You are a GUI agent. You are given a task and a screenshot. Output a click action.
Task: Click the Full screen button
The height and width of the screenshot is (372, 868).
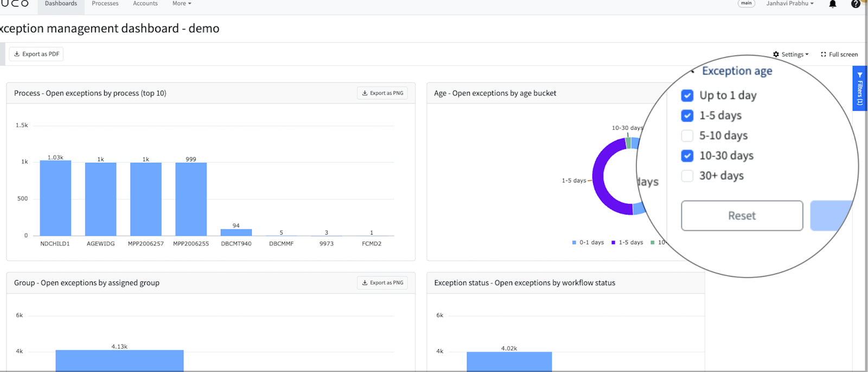click(x=839, y=54)
